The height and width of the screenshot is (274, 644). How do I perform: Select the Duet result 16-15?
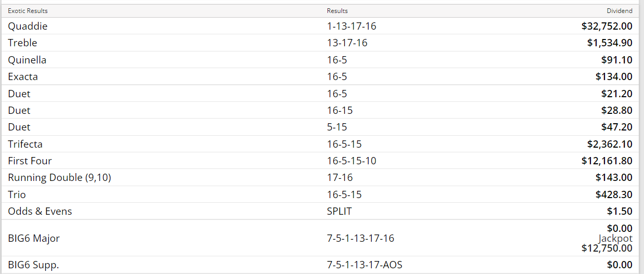340,110
